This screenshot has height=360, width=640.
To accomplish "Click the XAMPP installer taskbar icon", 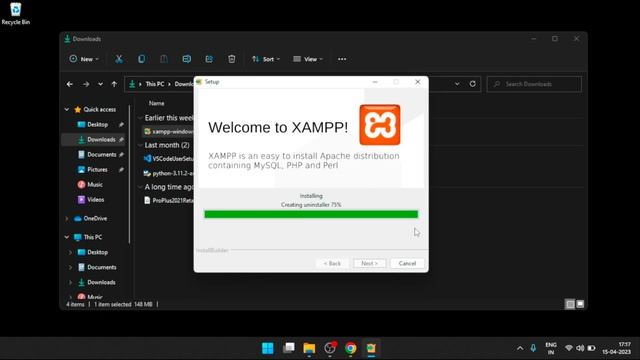I will 371,348.
